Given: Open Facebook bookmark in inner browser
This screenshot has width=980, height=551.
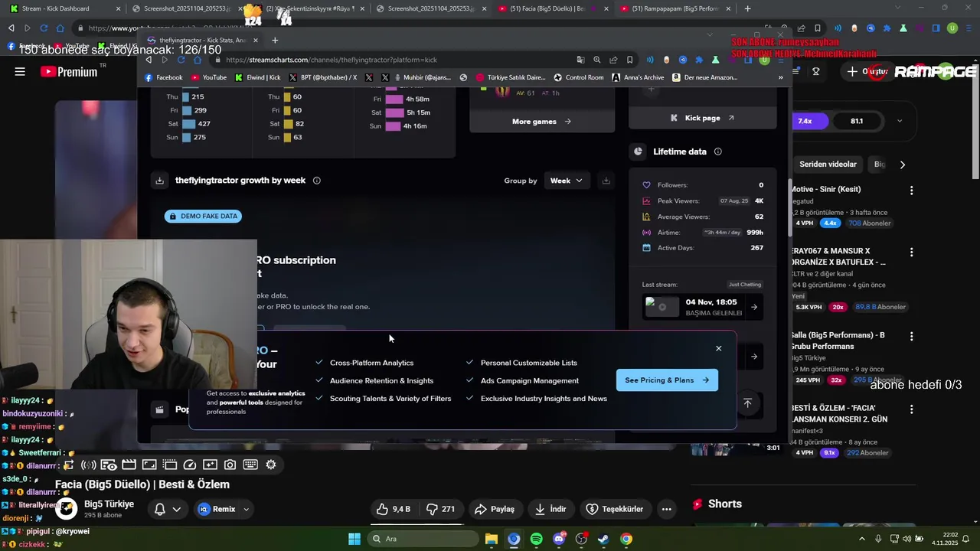Looking at the screenshot, I should [x=164, y=77].
